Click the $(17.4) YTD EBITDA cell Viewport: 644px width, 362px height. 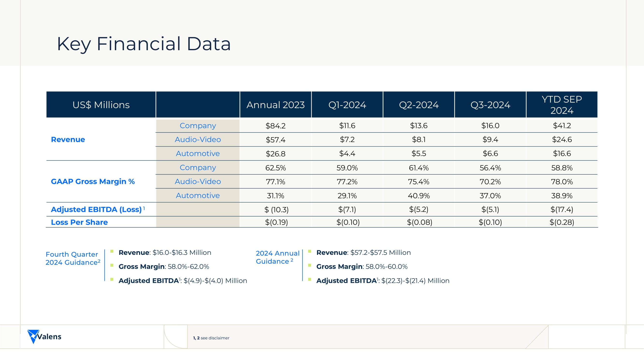pyautogui.click(x=562, y=209)
